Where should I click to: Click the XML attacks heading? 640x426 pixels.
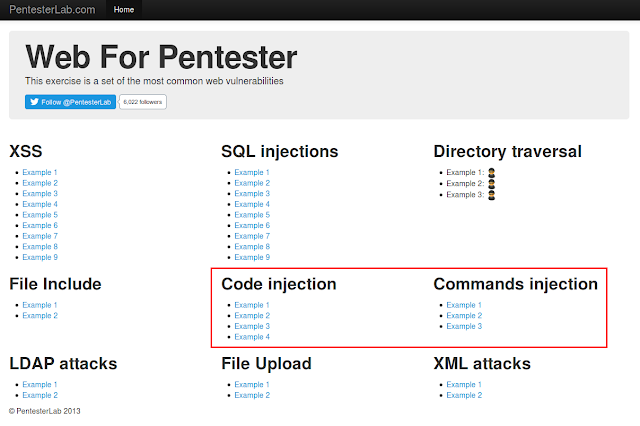[x=482, y=364]
